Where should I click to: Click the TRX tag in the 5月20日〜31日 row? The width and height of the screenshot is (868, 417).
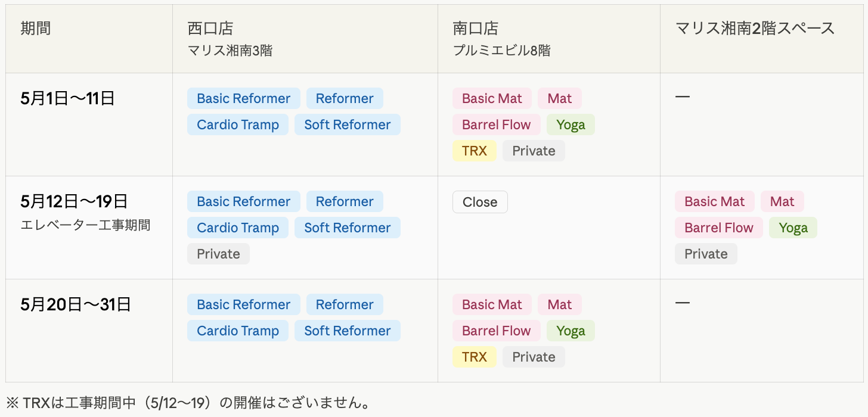click(x=474, y=357)
